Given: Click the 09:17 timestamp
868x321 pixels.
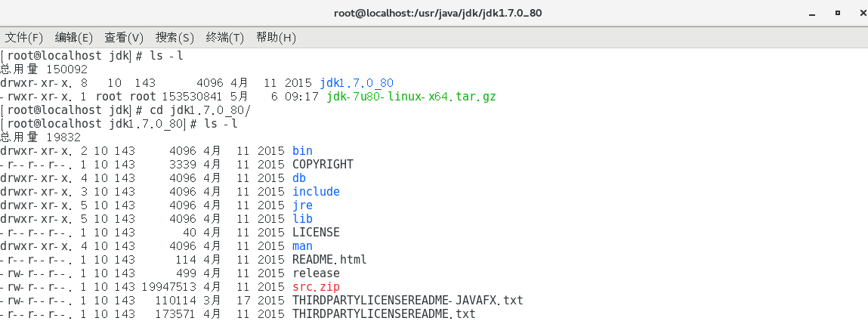Looking at the screenshot, I should pos(302,97).
